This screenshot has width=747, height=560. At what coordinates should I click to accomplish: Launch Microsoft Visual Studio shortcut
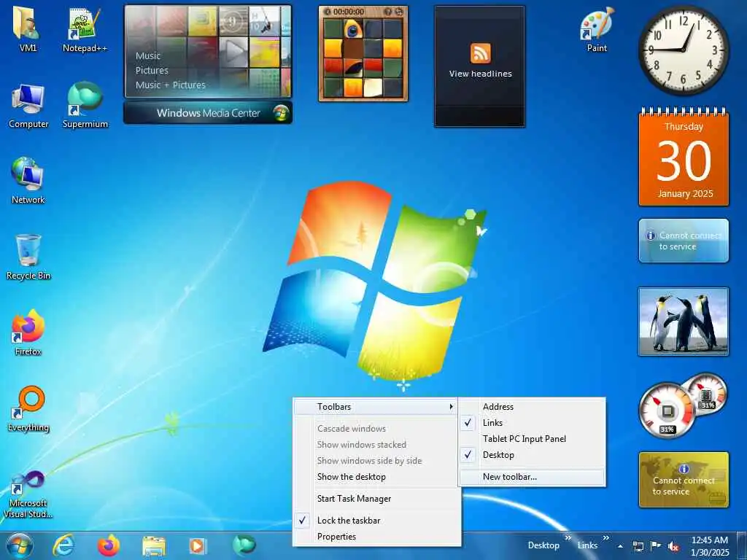coord(28,494)
